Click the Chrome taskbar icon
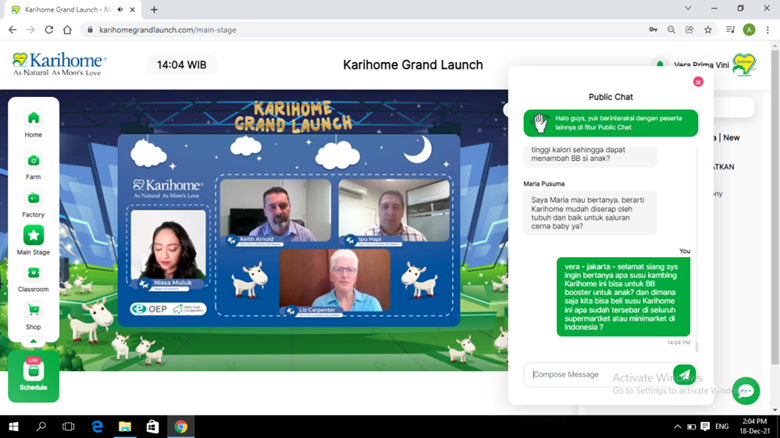Screen dimensions: 780x438 [x=181, y=427]
